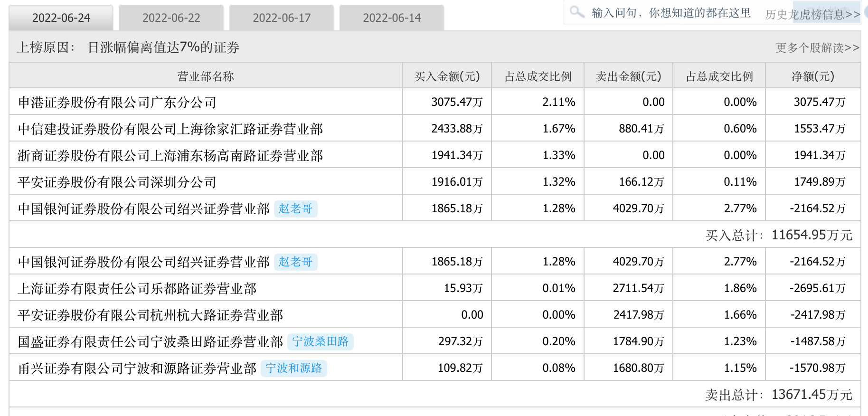Click the 宁波桑田路 blue tag
The height and width of the screenshot is (416, 868).
[321, 341]
